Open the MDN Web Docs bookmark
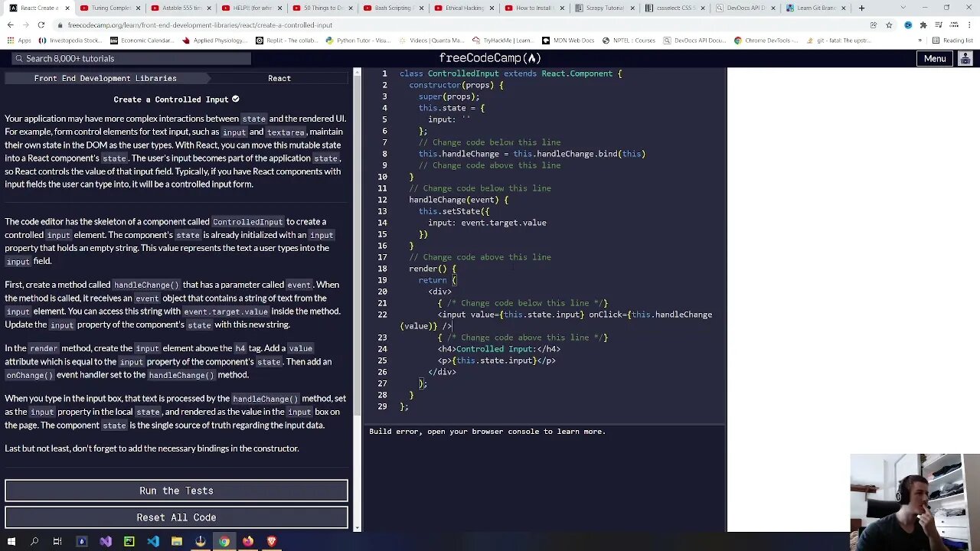Viewport: 980px width, 551px height. pyautogui.click(x=568, y=41)
